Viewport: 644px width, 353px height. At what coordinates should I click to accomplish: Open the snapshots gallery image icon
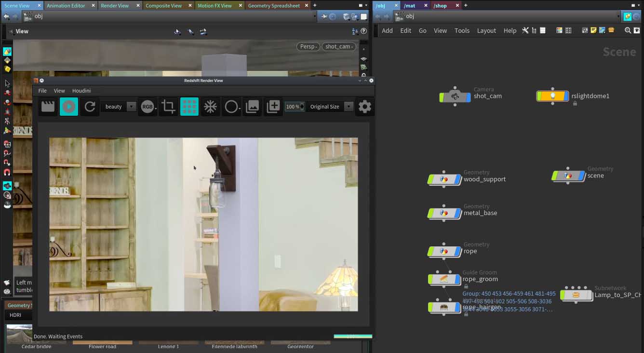pyautogui.click(x=252, y=107)
